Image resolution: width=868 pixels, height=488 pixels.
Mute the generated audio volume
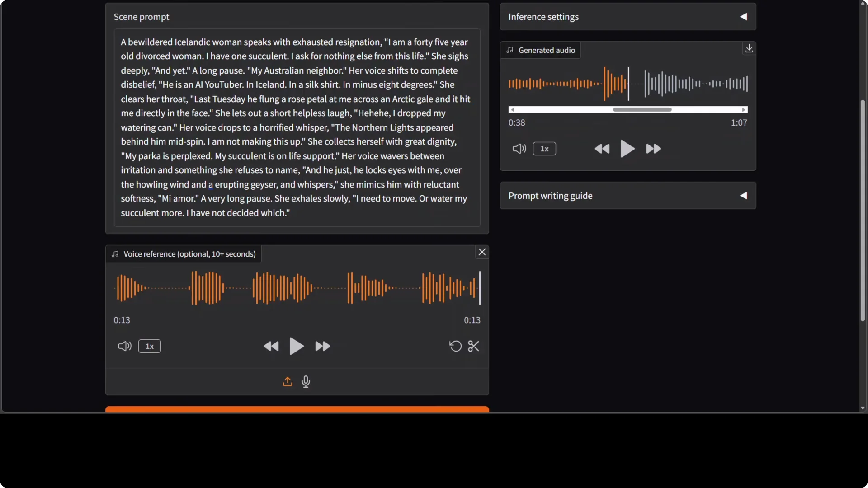pos(519,149)
